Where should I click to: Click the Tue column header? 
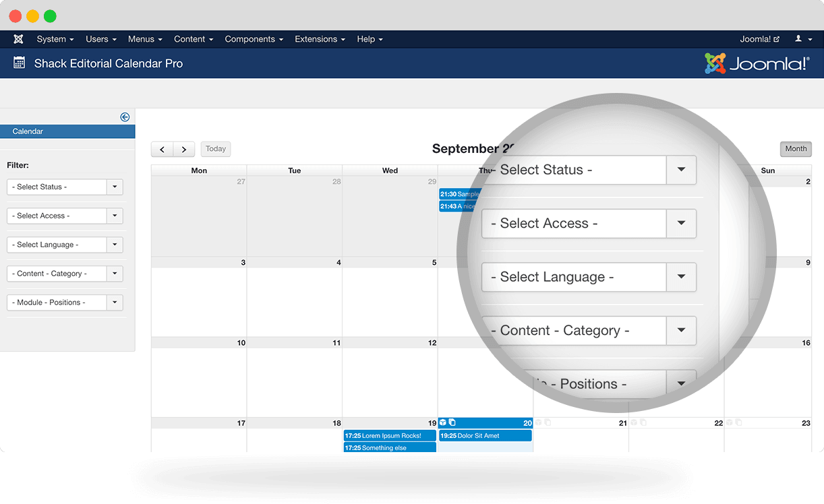(x=295, y=170)
